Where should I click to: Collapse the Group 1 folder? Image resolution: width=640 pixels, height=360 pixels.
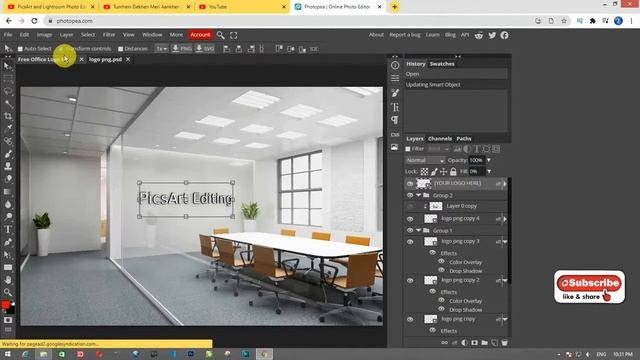click(418, 231)
